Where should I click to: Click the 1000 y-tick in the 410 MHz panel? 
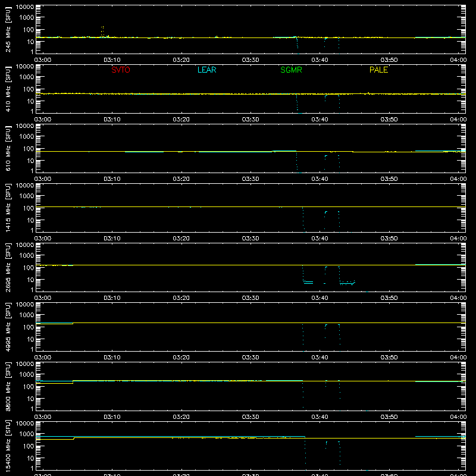[27, 77]
